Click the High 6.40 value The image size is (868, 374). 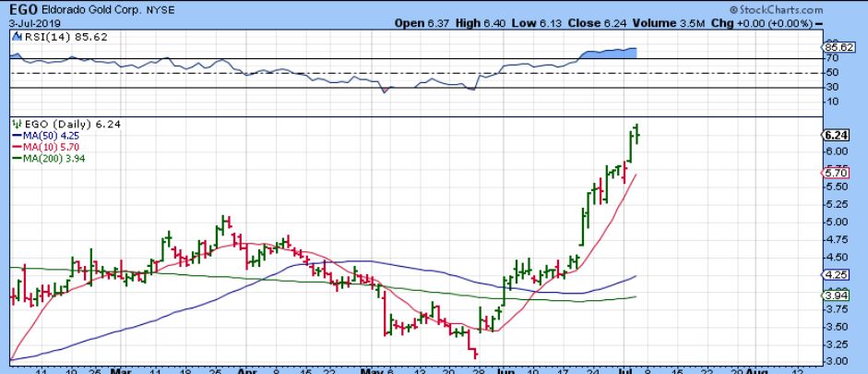tap(480, 23)
